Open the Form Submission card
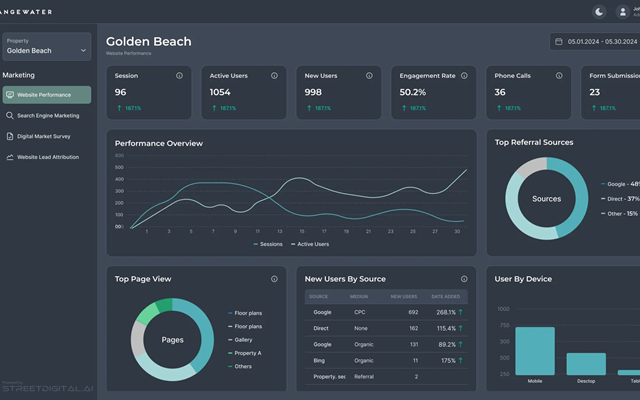640x400 pixels. [611, 93]
